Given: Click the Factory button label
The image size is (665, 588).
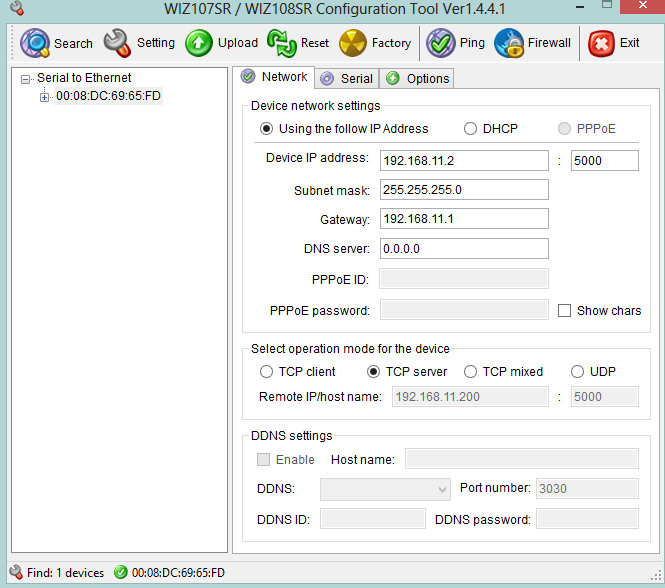Looking at the screenshot, I should (x=391, y=43).
